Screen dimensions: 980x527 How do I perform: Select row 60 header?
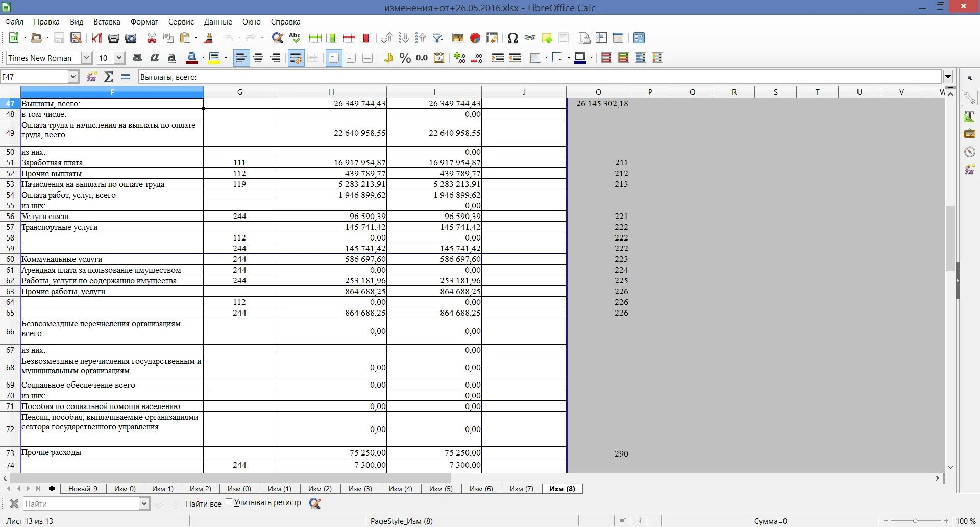coord(10,259)
